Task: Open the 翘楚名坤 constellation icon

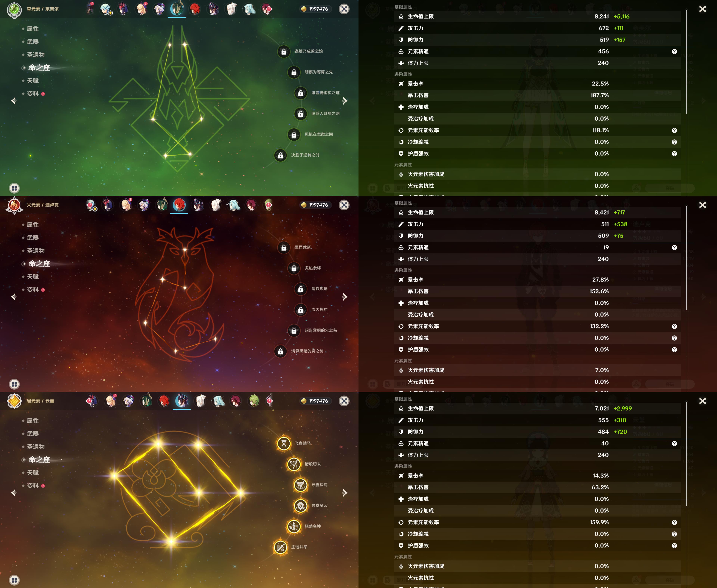Action: click(294, 526)
